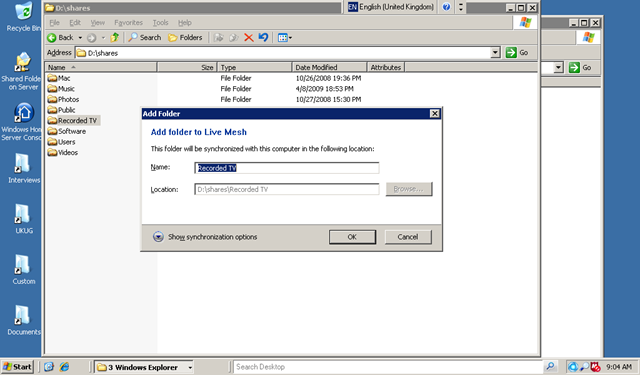
Task: Click Go button in the background window
Action: point(580,68)
